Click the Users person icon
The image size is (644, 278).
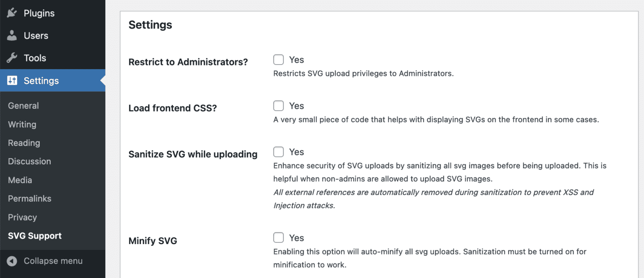coord(12,36)
